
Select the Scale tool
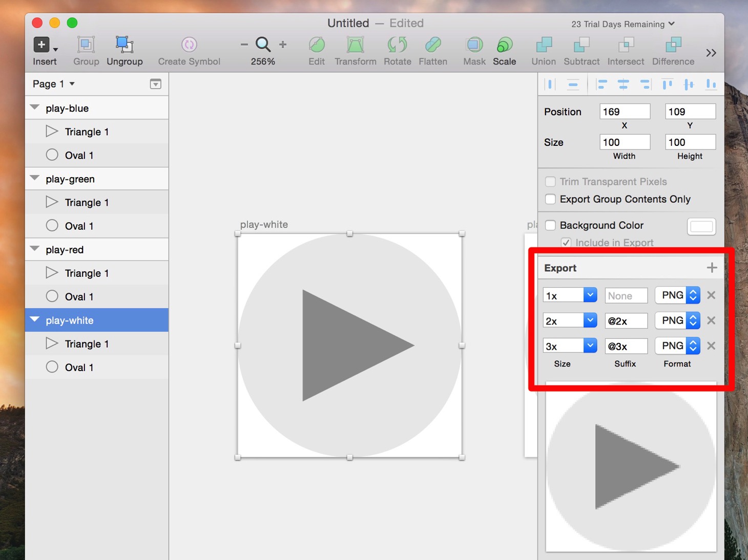[504, 51]
